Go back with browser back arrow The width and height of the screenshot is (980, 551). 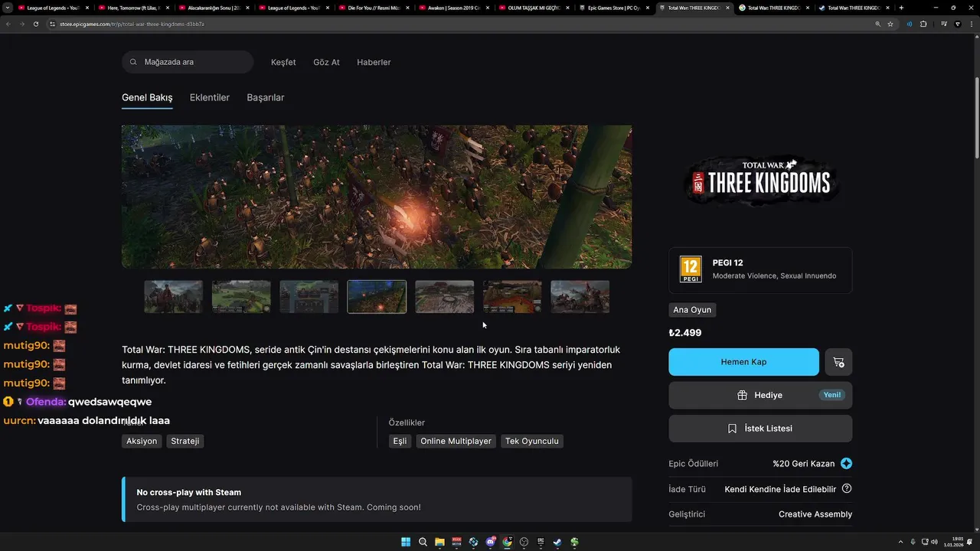pyautogui.click(x=8, y=24)
